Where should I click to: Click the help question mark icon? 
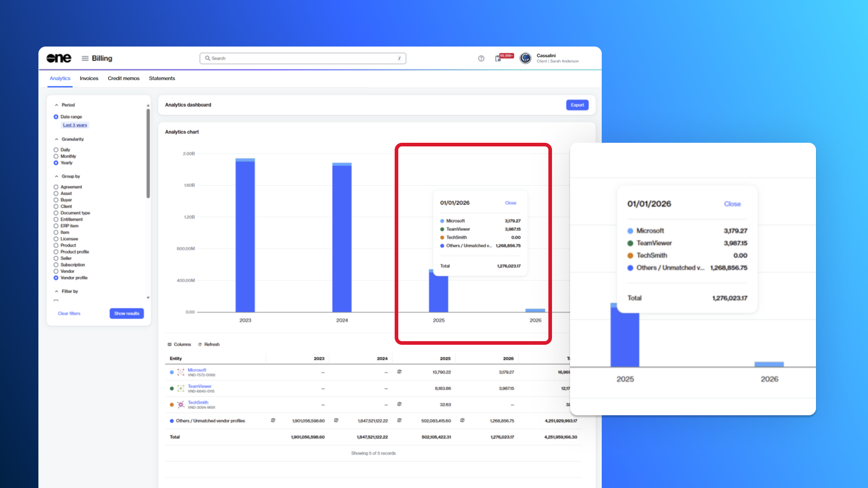481,58
